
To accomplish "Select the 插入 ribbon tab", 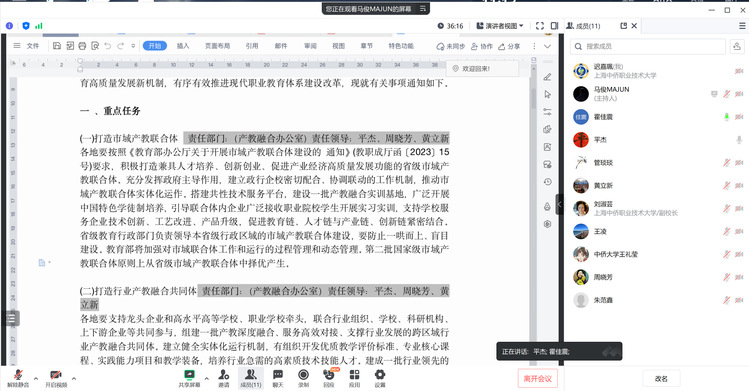I will pyautogui.click(x=183, y=46).
